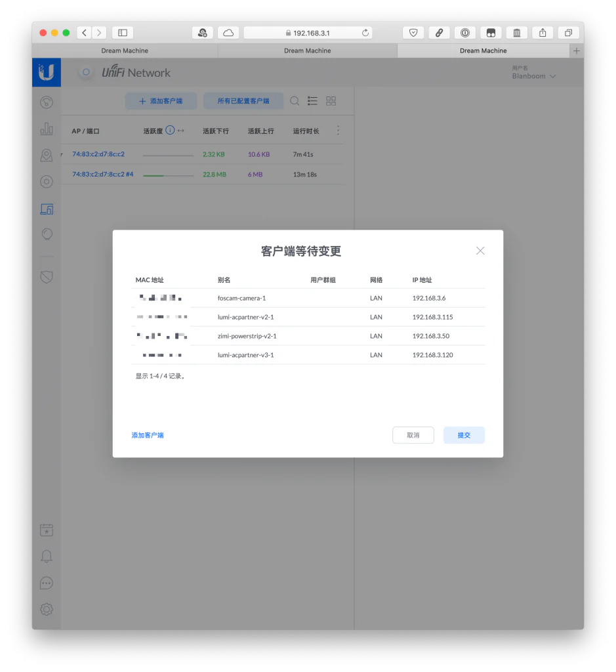Click IP address 192.168.3.6
Screen dimensions: 616x672
point(429,298)
